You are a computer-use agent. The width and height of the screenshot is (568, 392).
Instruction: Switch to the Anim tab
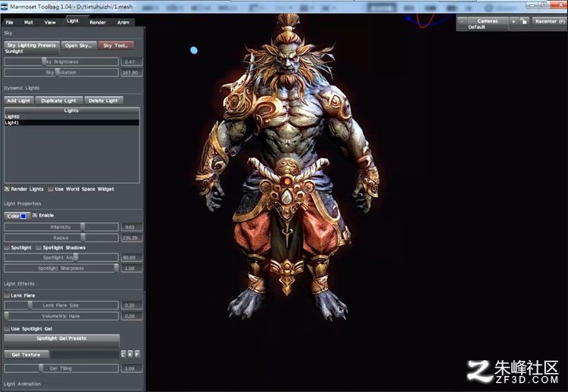(123, 23)
